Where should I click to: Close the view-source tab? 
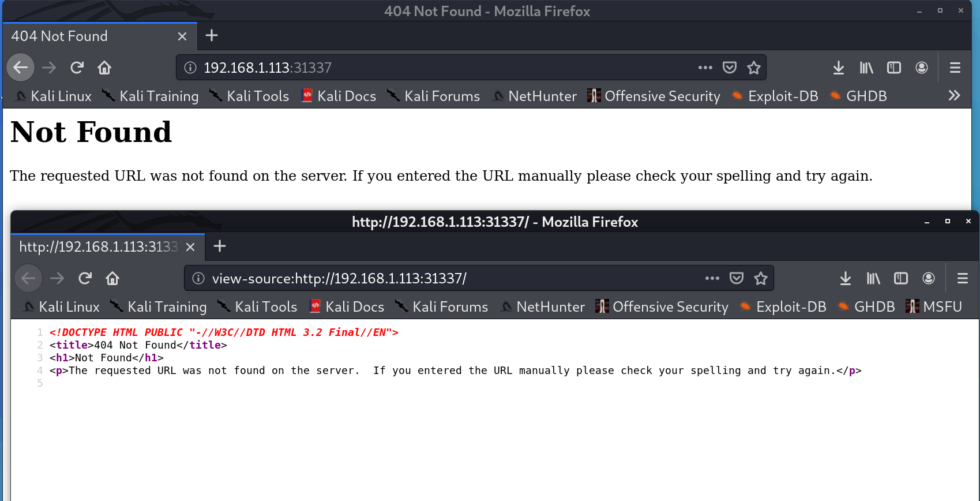(x=190, y=247)
